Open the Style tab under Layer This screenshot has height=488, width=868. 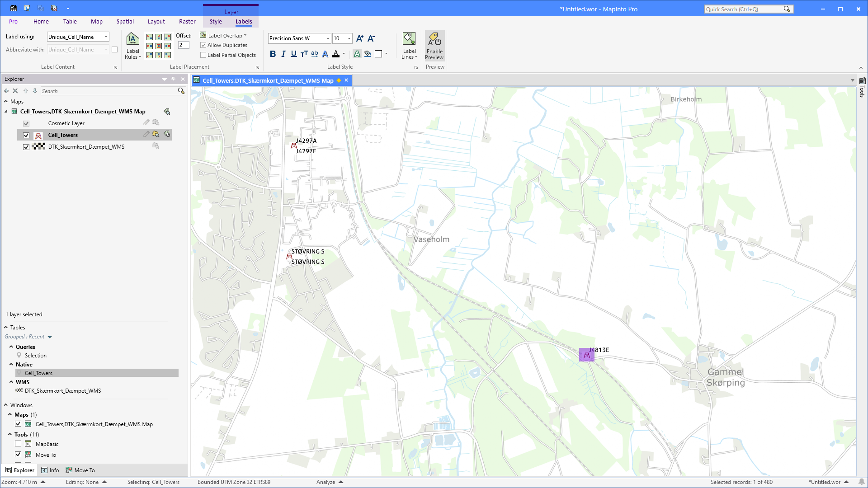[x=216, y=21]
